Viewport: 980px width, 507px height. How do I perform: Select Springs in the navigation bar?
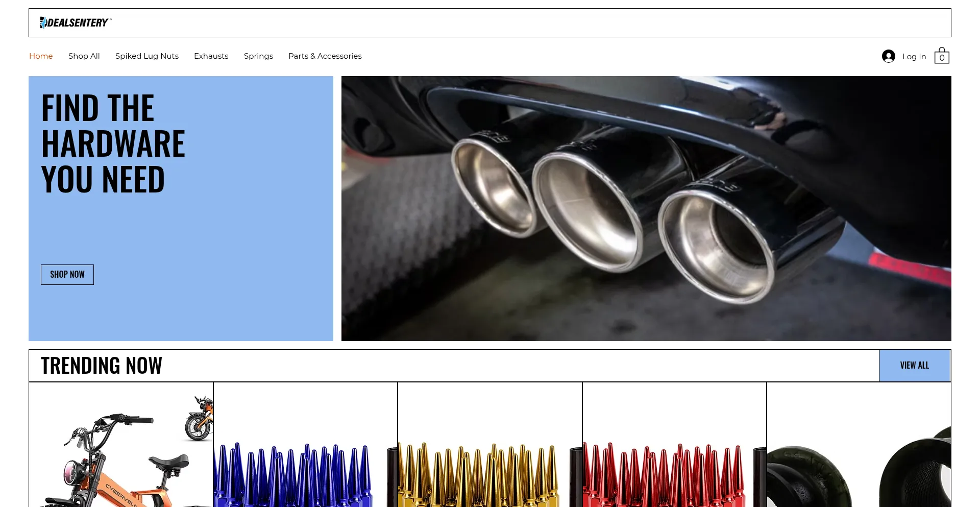pos(258,56)
